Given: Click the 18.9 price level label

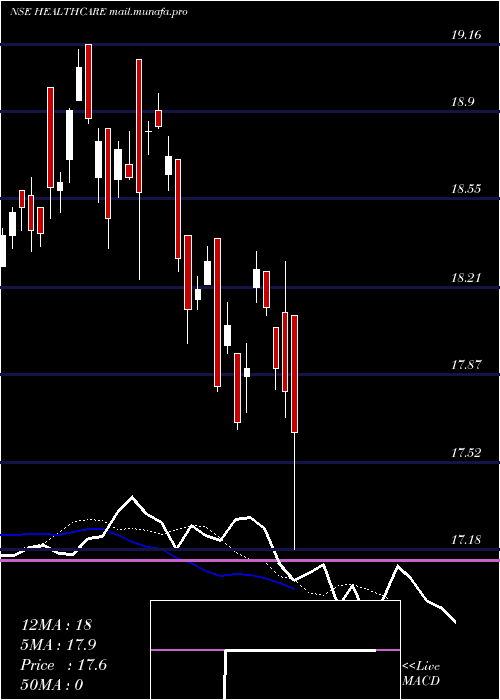Looking at the screenshot, I should tap(462, 102).
